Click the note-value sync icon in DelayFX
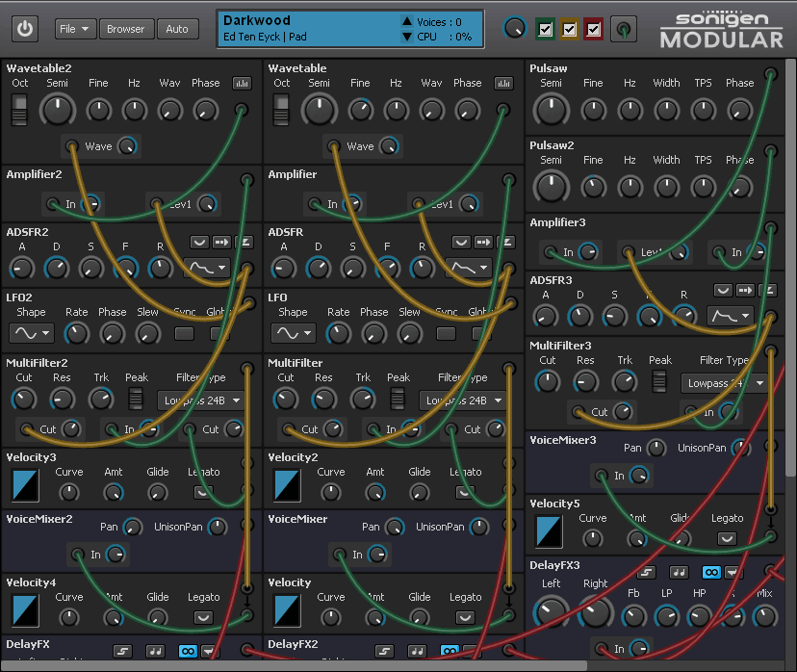 (155, 652)
